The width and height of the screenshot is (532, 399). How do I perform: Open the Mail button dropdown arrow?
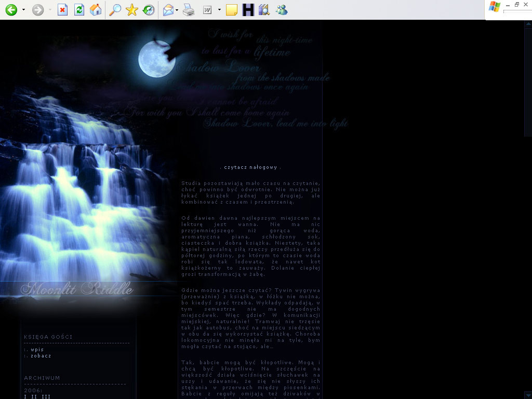click(x=177, y=10)
